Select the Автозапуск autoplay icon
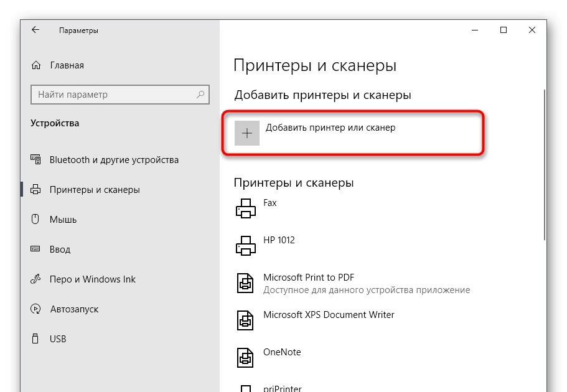Screen dimensions: 567x392 (x=35, y=309)
